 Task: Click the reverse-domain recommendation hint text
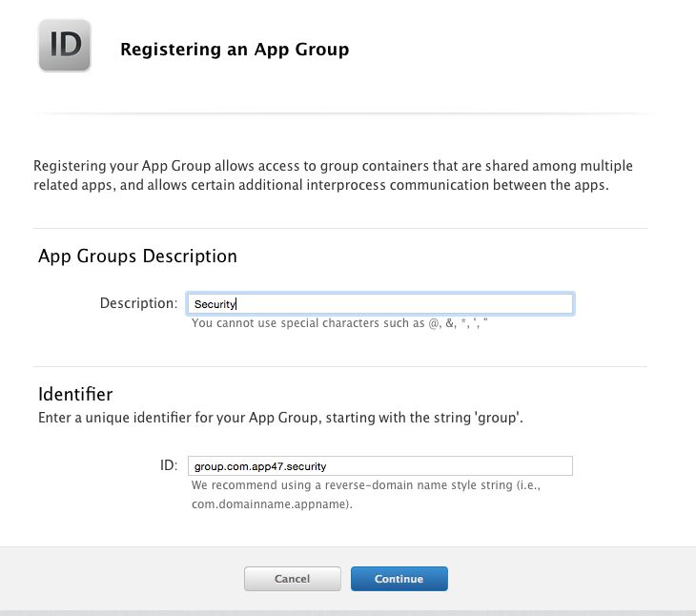click(x=366, y=494)
